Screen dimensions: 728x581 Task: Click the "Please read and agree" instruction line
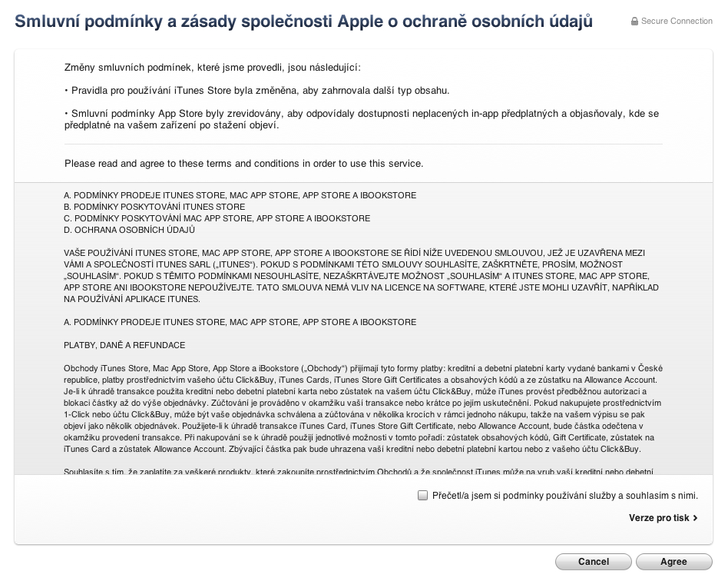tap(243, 163)
